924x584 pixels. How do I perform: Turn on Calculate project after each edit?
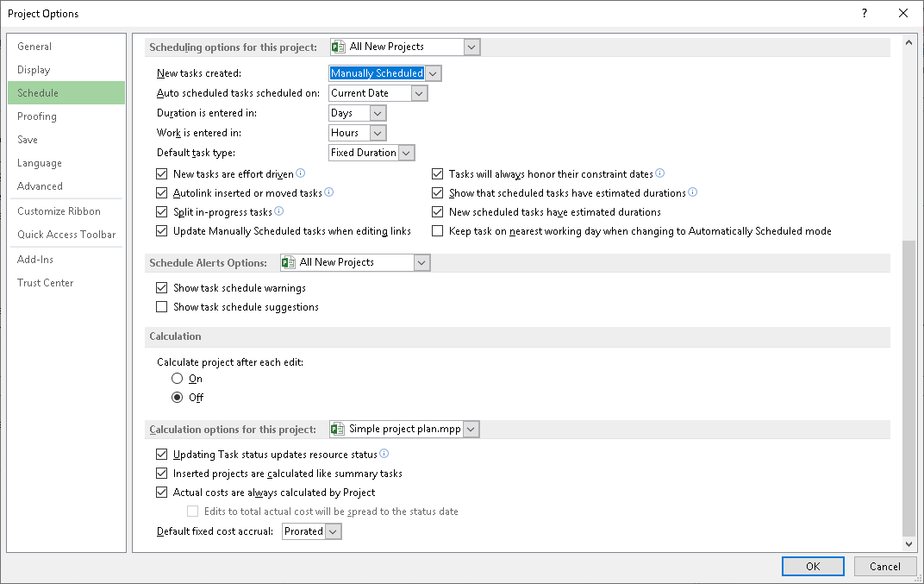coord(178,379)
